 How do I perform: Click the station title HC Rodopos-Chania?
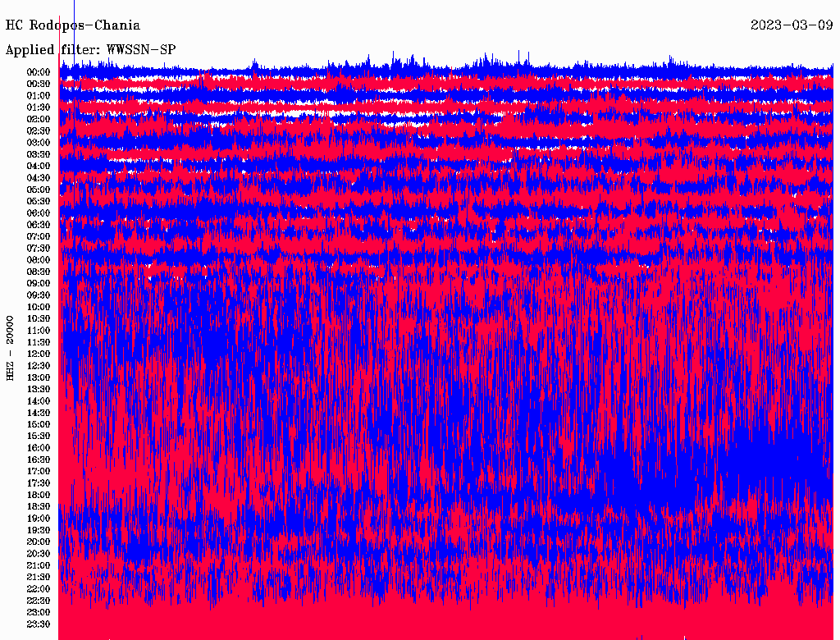[73, 25]
